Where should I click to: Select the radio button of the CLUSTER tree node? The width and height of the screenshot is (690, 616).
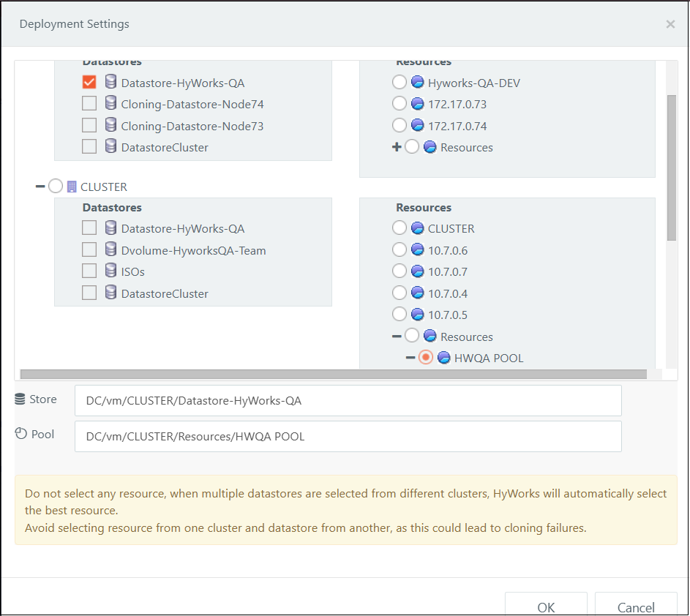(56, 186)
